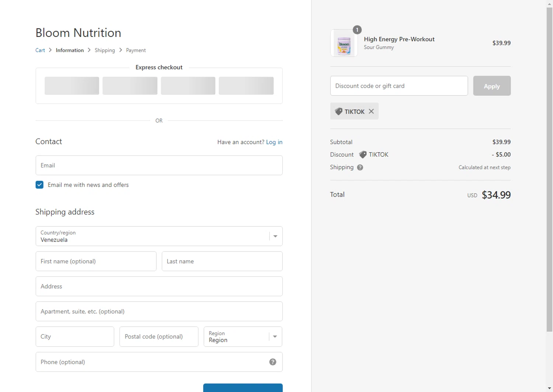Click the Apply discount button
Viewport: 553px width, 392px height.
(492, 86)
